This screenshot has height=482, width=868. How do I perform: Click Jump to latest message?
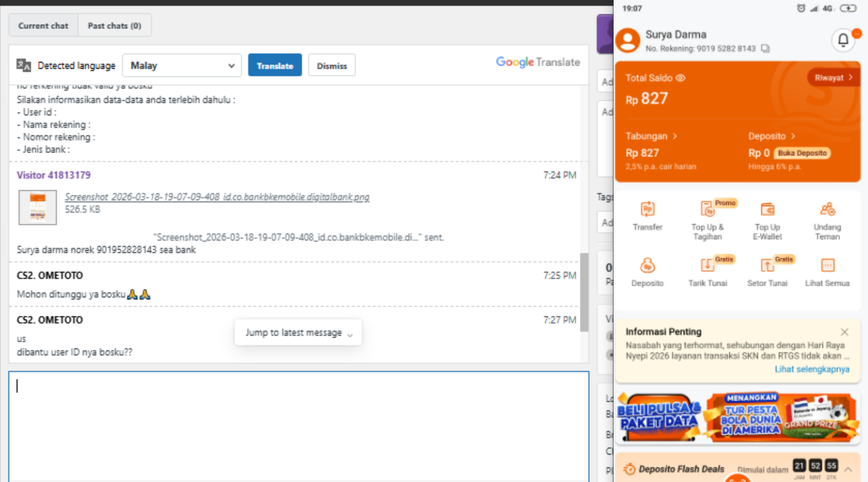(299, 332)
